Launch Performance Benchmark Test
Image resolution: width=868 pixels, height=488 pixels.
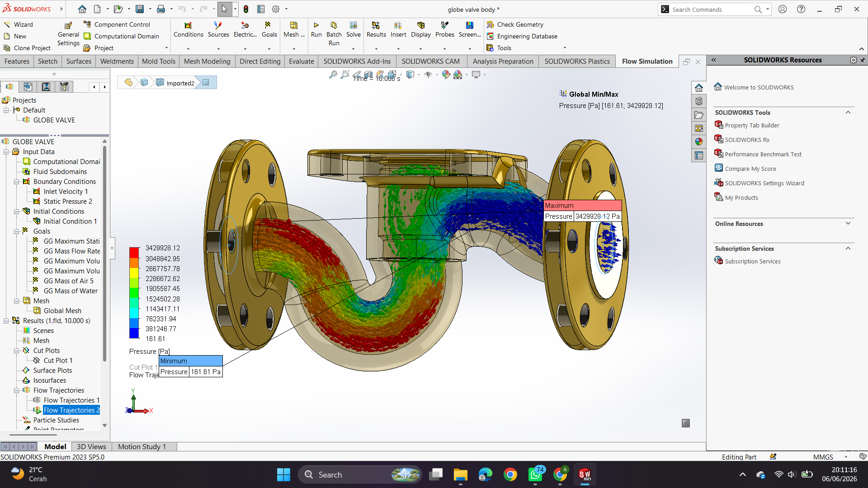click(x=763, y=154)
